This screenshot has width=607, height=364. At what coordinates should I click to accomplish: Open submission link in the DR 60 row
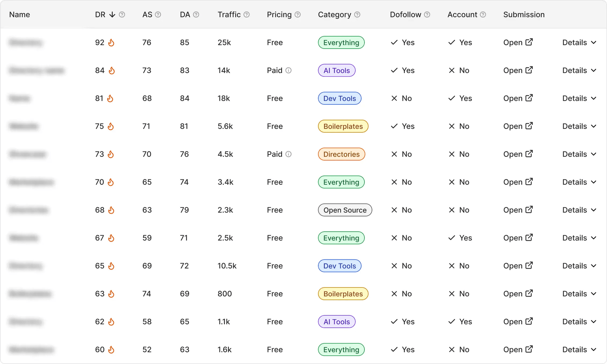point(518,349)
